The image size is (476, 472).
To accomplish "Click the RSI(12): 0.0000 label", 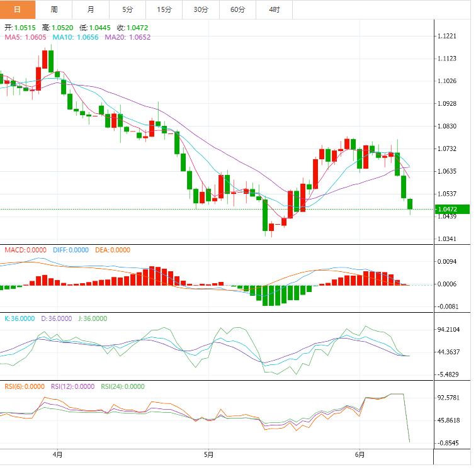I will click(73, 387).
